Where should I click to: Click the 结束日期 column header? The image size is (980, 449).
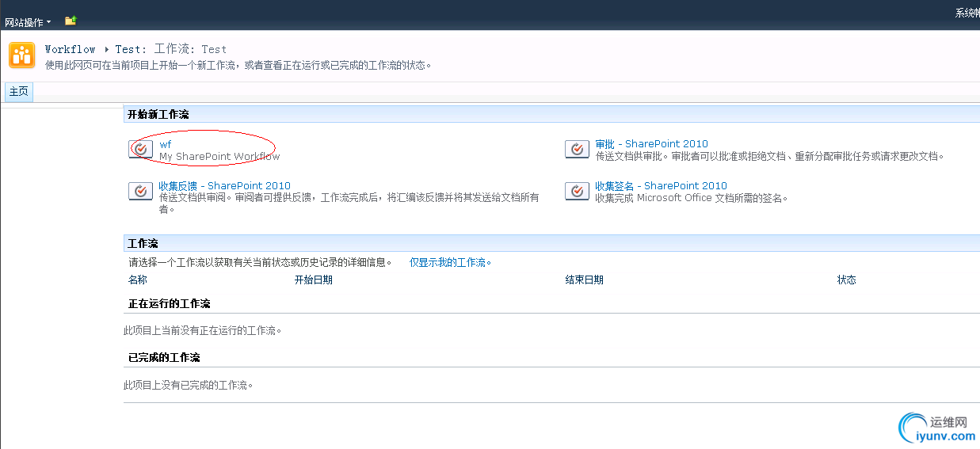click(x=584, y=280)
